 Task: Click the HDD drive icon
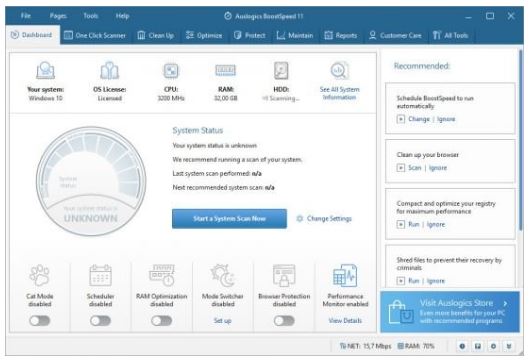pyautogui.click(x=281, y=71)
